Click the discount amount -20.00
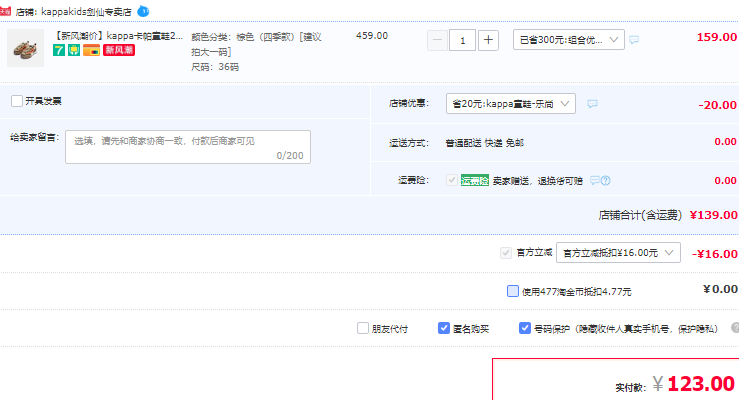Image resolution: width=739 pixels, height=400 pixels. (717, 105)
